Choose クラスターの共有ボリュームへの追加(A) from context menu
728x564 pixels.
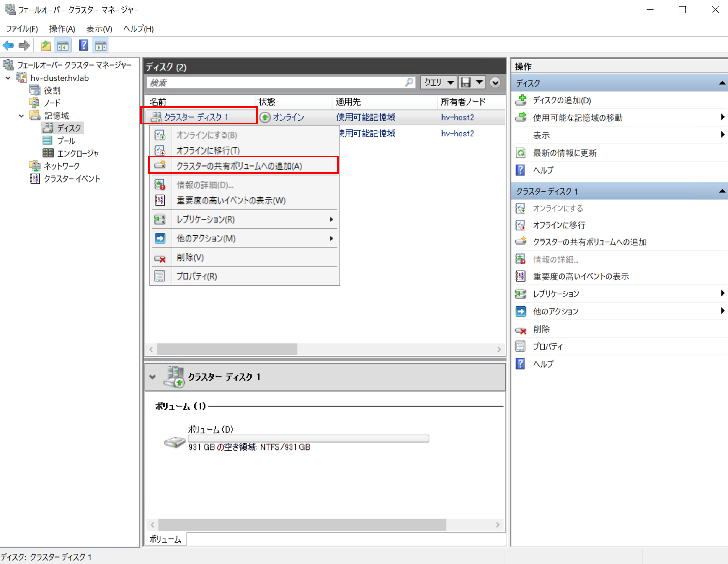pos(239,166)
